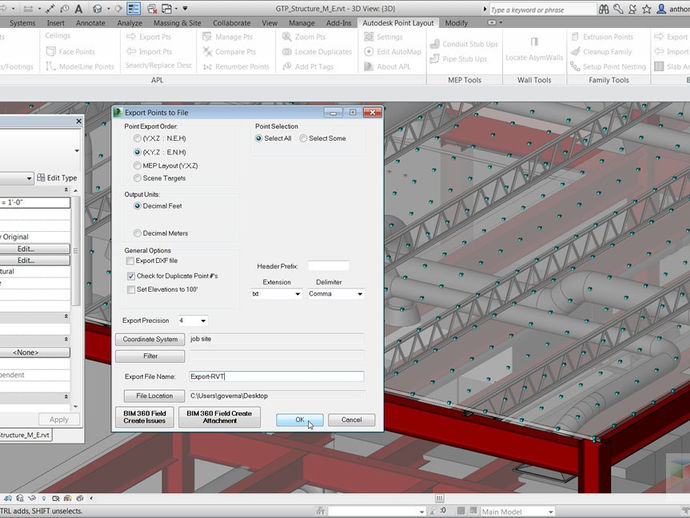Click the Manage Pts icon
Viewport: 690px width, 518px height.
point(205,37)
